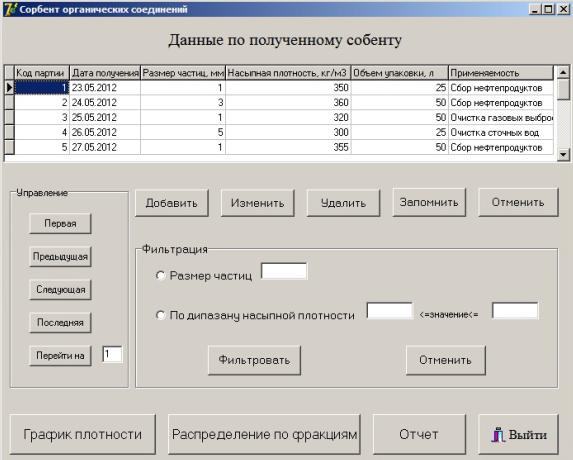This screenshot has height=460, width=573.
Task: Click the Следующая navigation button
Action: click(x=60, y=289)
